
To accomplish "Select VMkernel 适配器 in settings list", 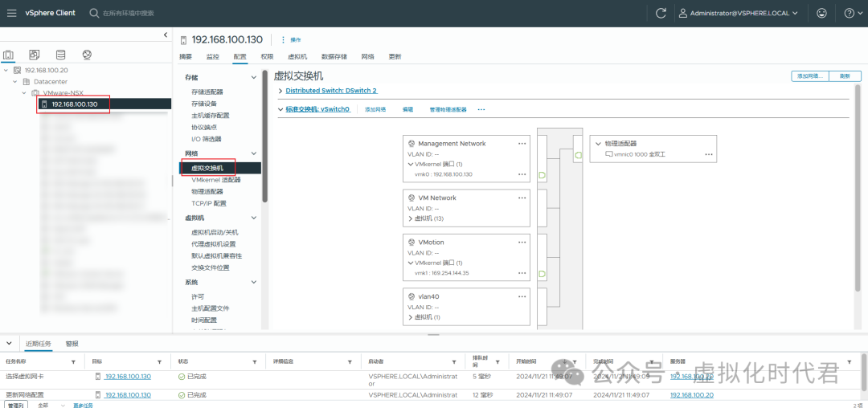I will pos(215,180).
